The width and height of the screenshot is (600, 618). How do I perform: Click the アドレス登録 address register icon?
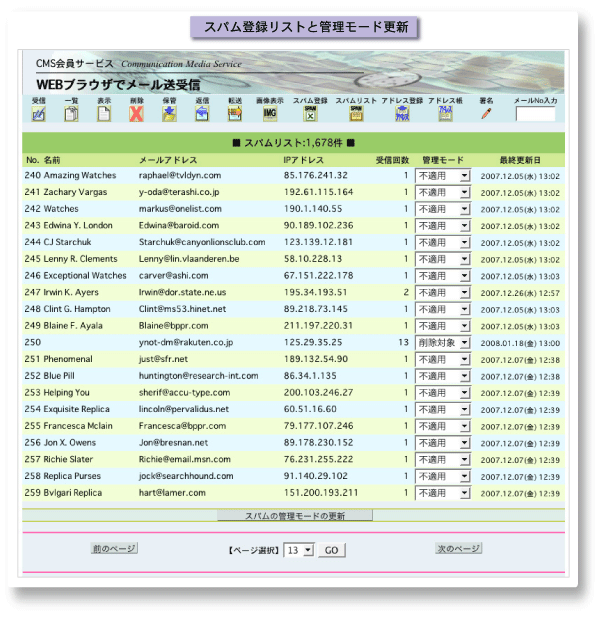[x=402, y=114]
